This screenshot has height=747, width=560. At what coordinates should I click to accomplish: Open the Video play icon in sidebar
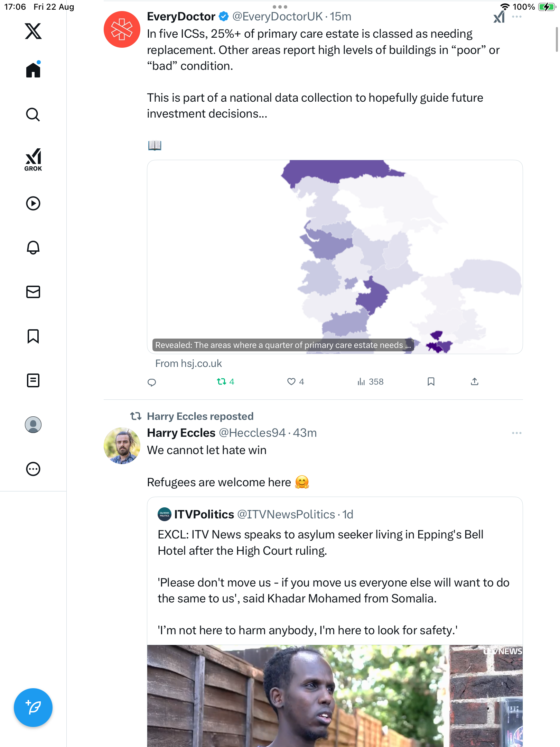click(x=33, y=203)
